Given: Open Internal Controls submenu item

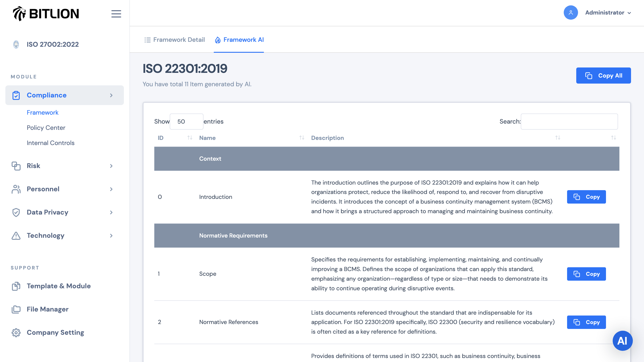Looking at the screenshot, I should 51,143.
